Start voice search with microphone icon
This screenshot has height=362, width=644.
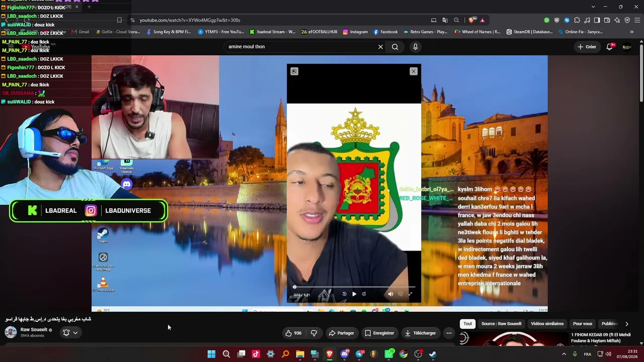(415, 47)
